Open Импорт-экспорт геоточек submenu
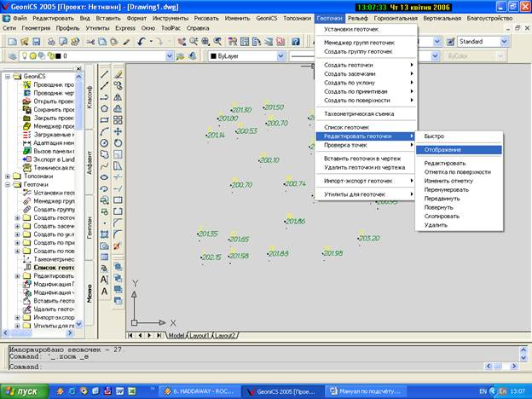The width and height of the screenshot is (532, 399). [365, 181]
